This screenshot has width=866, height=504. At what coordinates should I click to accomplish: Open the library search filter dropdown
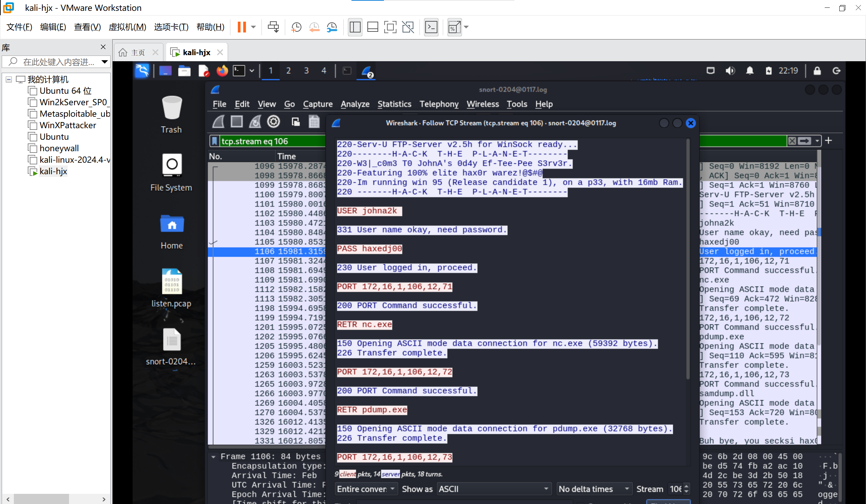[105, 62]
